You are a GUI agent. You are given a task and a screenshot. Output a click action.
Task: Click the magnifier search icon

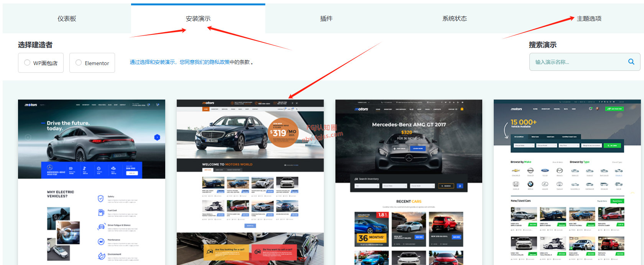pos(631,62)
